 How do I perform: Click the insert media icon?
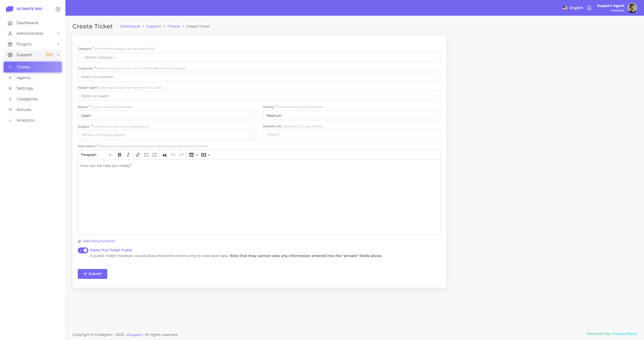tap(204, 155)
